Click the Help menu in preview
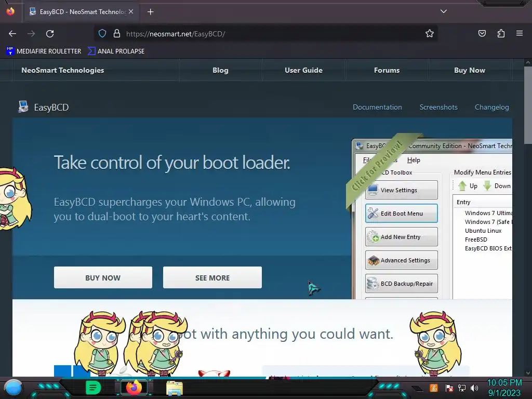The width and height of the screenshot is (532, 399). point(414,160)
